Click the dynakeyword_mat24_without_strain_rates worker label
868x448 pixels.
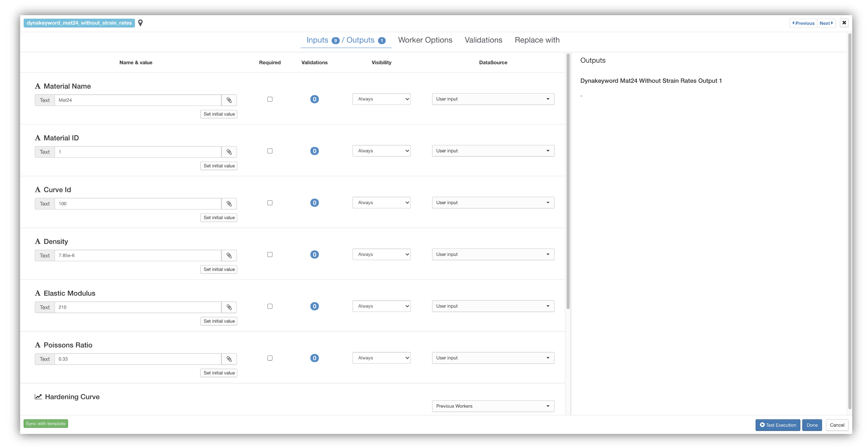(x=79, y=23)
